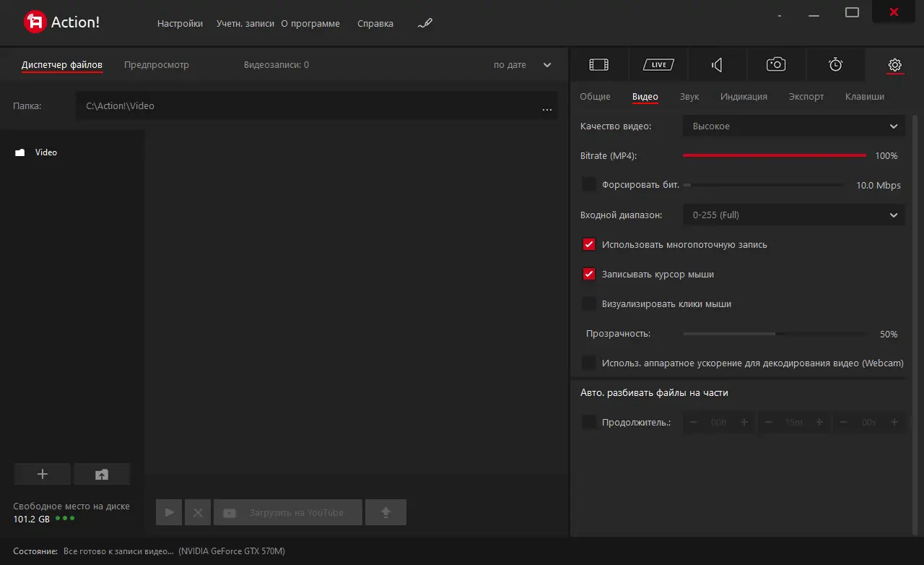Open the Справка menu

(x=375, y=23)
